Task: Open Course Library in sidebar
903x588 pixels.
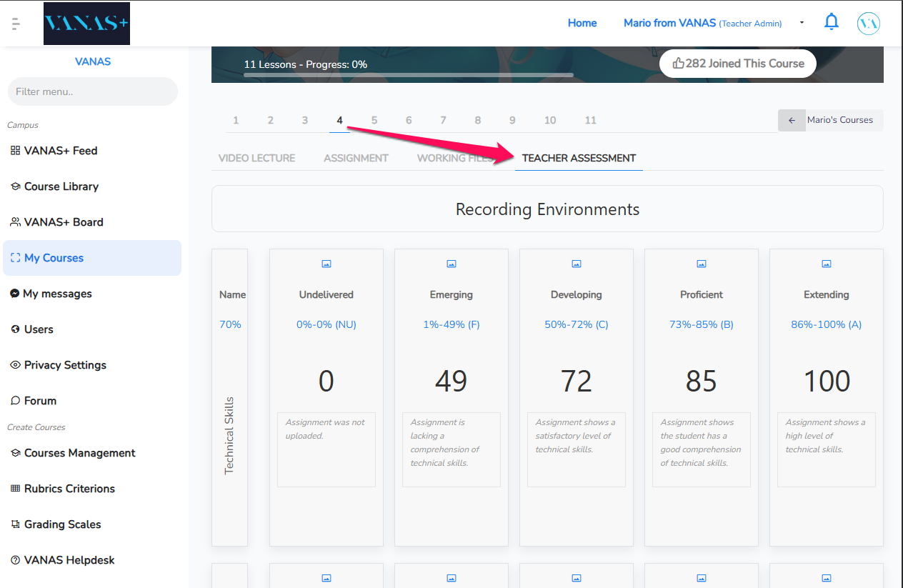Action: point(92,186)
